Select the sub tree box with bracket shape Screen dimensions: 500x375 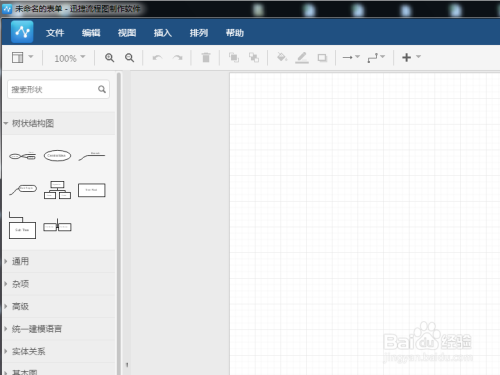click(22, 225)
